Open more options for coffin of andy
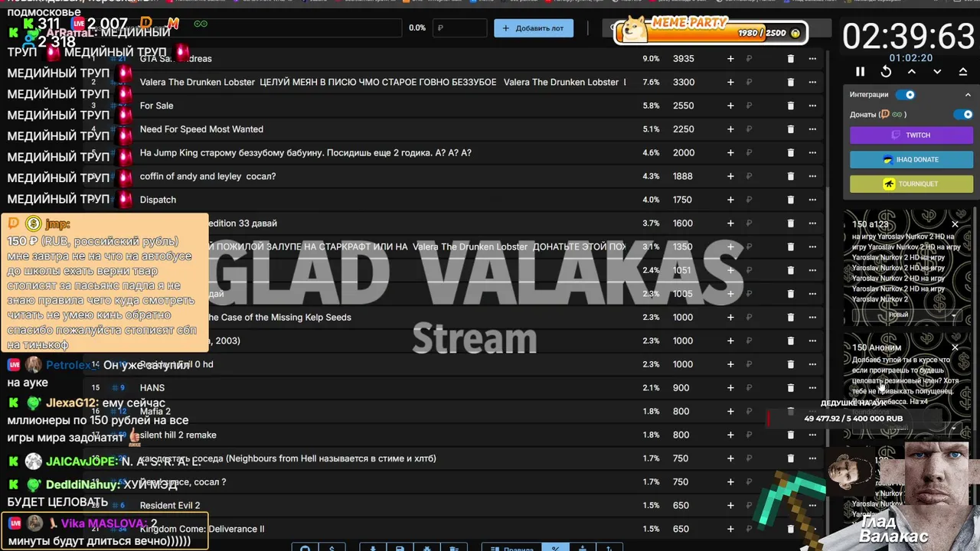This screenshot has width=980, height=551. coord(812,176)
